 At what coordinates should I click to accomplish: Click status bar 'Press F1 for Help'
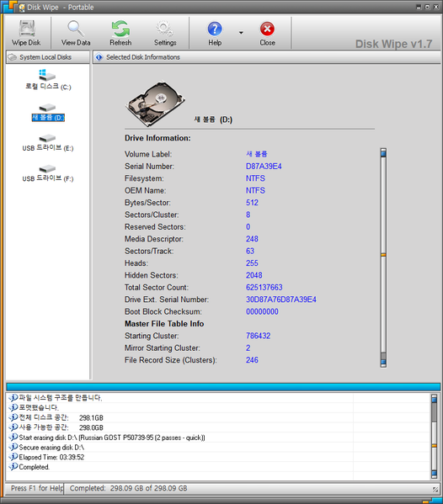point(37,488)
